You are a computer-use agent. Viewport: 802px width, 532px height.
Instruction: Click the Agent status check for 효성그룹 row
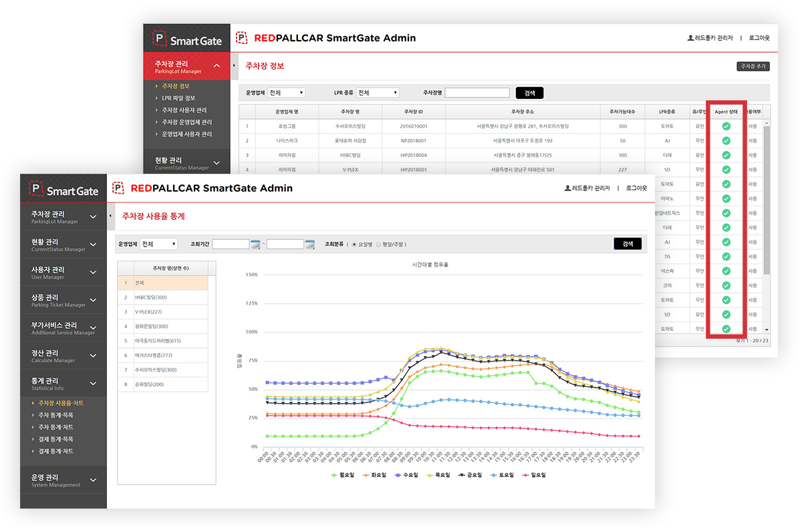tap(726, 126)
